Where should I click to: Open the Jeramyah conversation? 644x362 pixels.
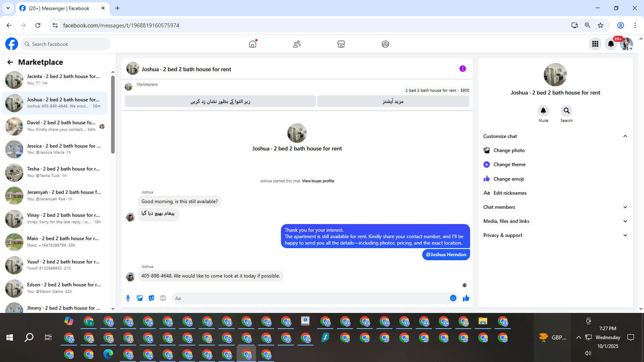tap(55, 195)
